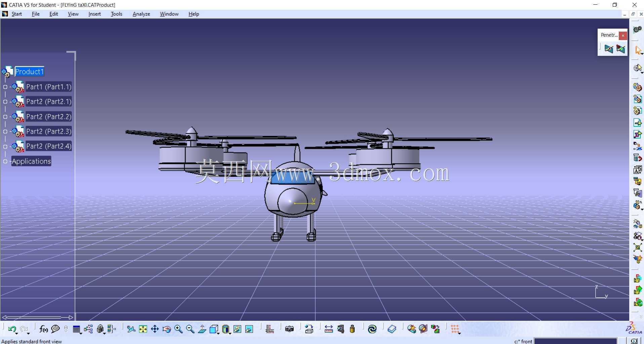Click specification tree horizontal scroll right arrow
Screen dimensions: 644x344
point(71,317)
